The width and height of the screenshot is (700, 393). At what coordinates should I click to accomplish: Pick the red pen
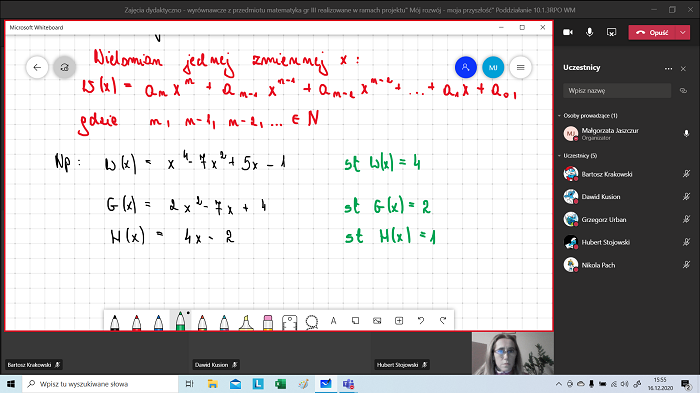[137, 322]
